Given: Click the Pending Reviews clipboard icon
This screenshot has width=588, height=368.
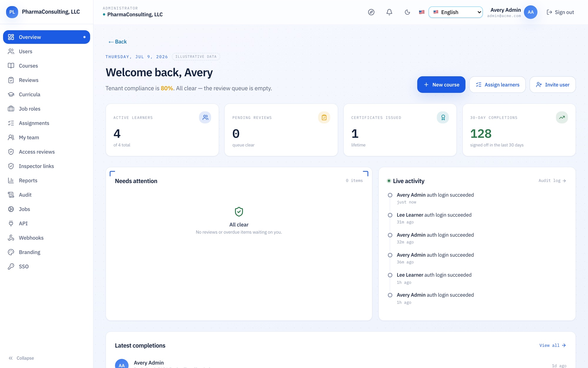Looking at the screenshot, I should pos(324,117).
